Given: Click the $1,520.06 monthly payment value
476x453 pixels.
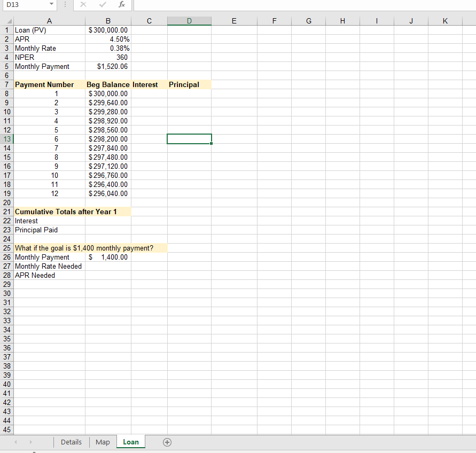Looking at the screenshot, I should pos(108,66).
